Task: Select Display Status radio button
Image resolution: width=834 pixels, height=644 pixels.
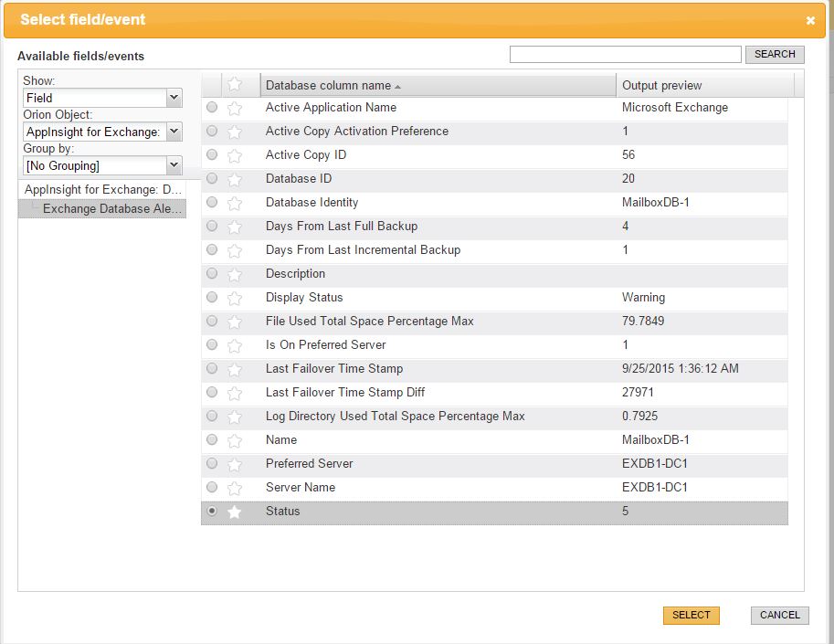Action: (212, 297)
